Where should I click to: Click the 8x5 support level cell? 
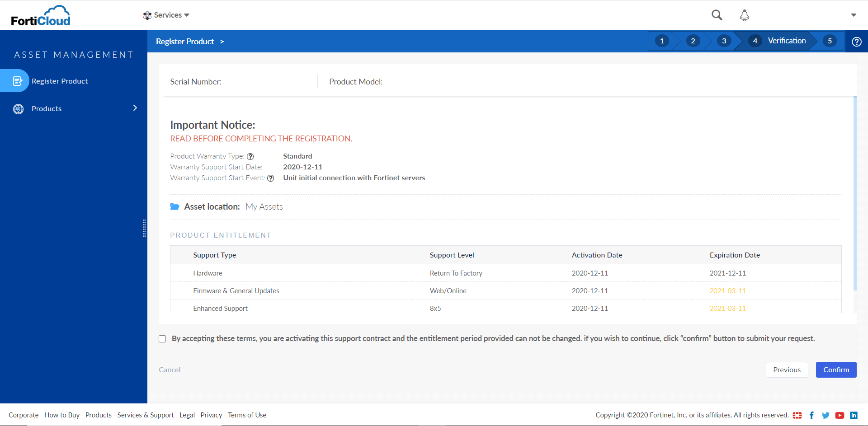click(x=435, y=309)
